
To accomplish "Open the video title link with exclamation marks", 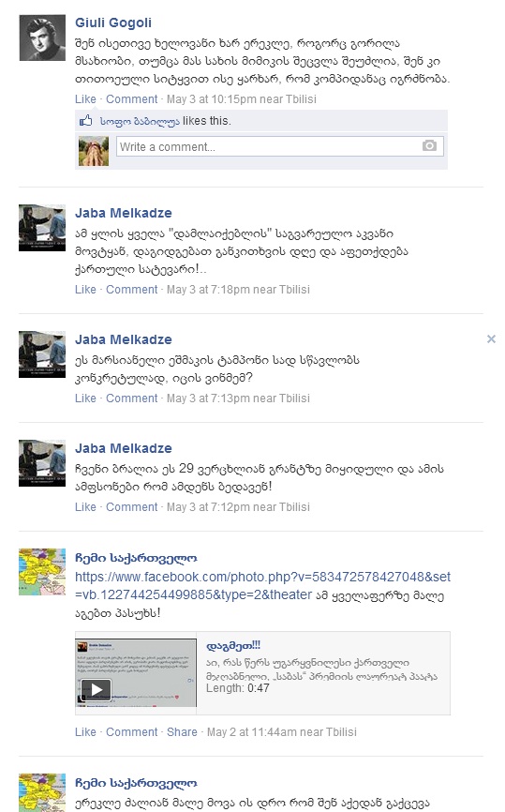I will (x=233, y=645).
